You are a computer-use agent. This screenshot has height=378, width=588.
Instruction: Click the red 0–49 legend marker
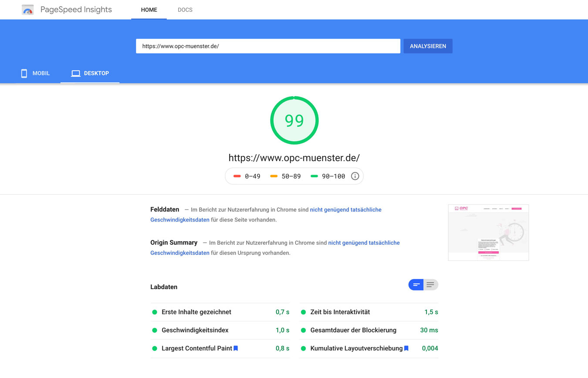[x=237, y=176]
